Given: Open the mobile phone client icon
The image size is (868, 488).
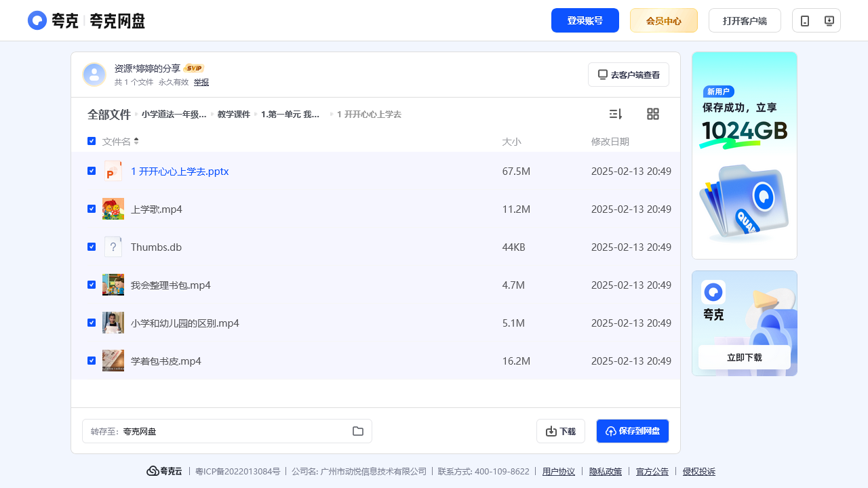Looking at the screenshot, I should click(805, 20).
